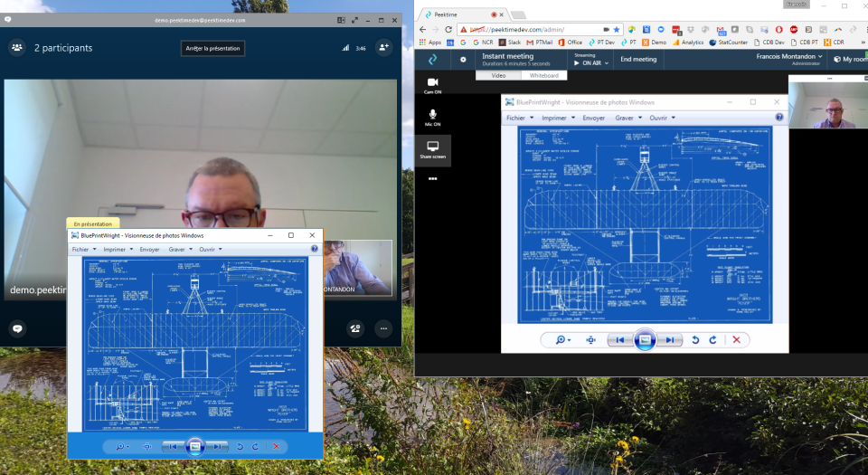Image resolution: width=868 pixels, height=475 pixels.
Task: Click the En présentation yellow label
Action: click(x=93, y=223)
